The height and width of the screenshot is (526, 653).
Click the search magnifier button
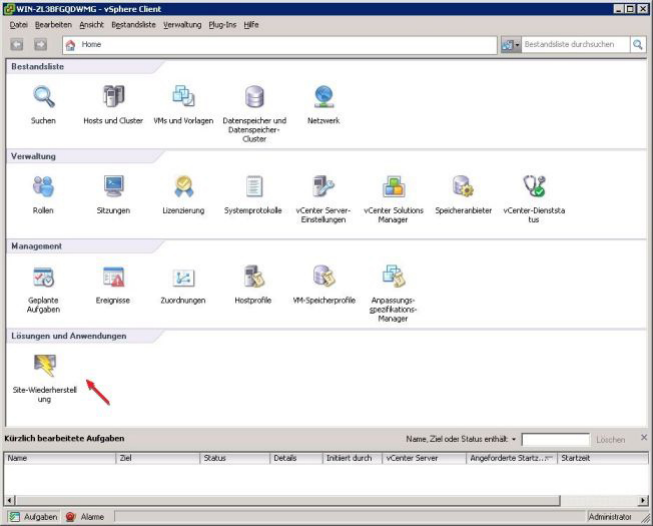[638, 44]
